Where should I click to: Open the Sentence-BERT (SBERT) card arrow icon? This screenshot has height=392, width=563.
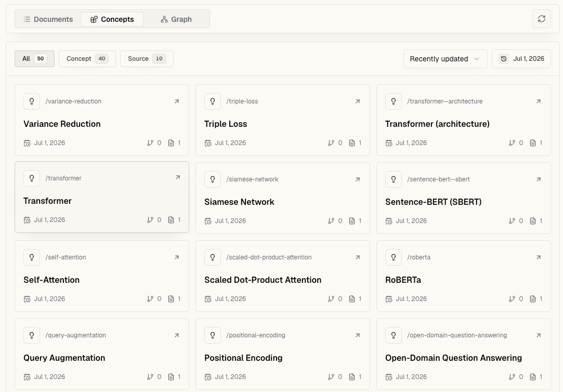click(539, 179)
